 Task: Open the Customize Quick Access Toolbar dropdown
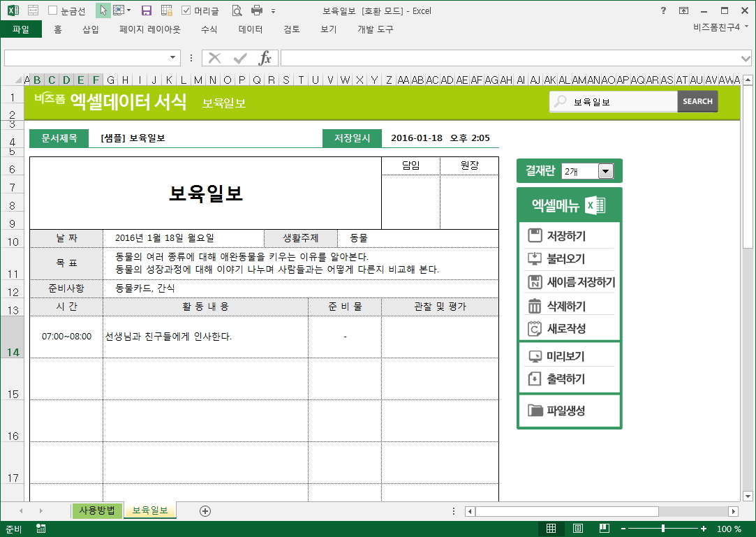pos(273,11)
